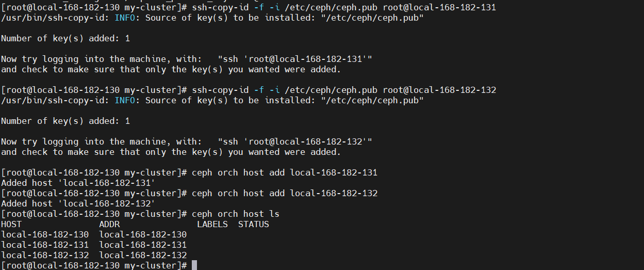Image resolution: width=644 pixels, height=270 pixels.
Task: Click the 'ceph orch host add local-168-182-131' command
Action: coord(284,172)
